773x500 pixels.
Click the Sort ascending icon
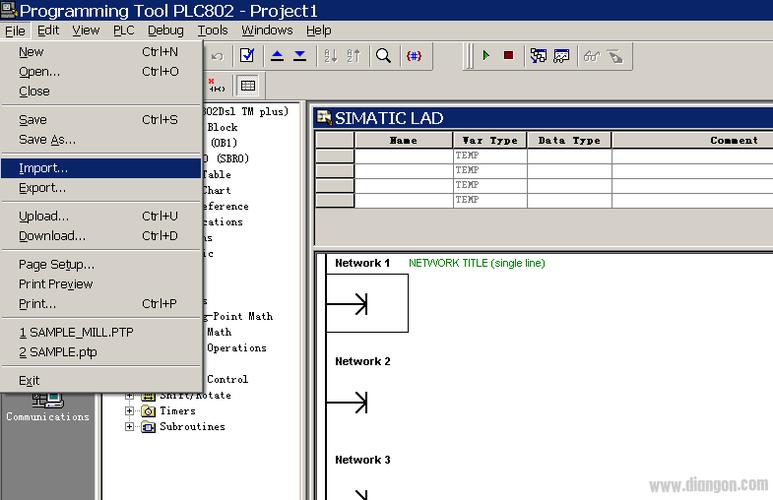pos(330,56)
